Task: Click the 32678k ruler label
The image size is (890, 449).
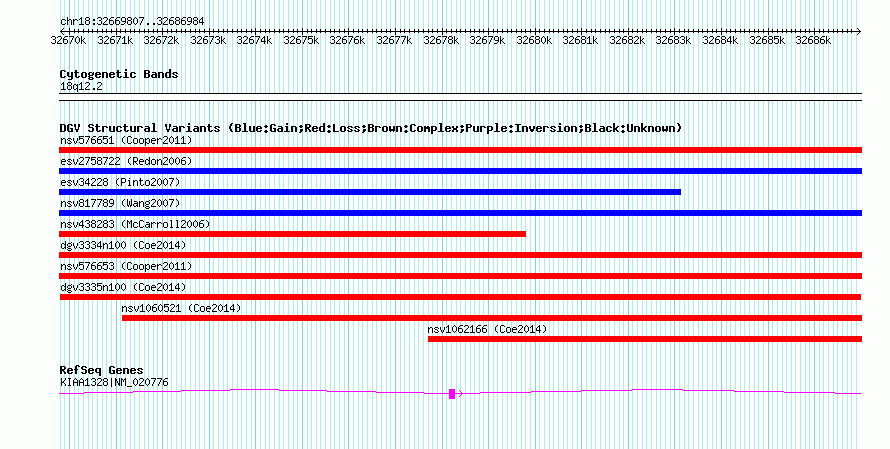Action: [x=442, y=40]
